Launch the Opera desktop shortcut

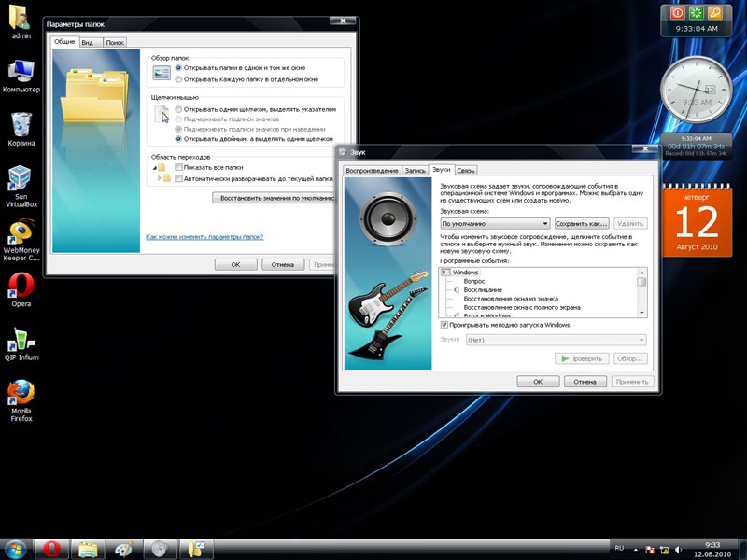[21, 290]
